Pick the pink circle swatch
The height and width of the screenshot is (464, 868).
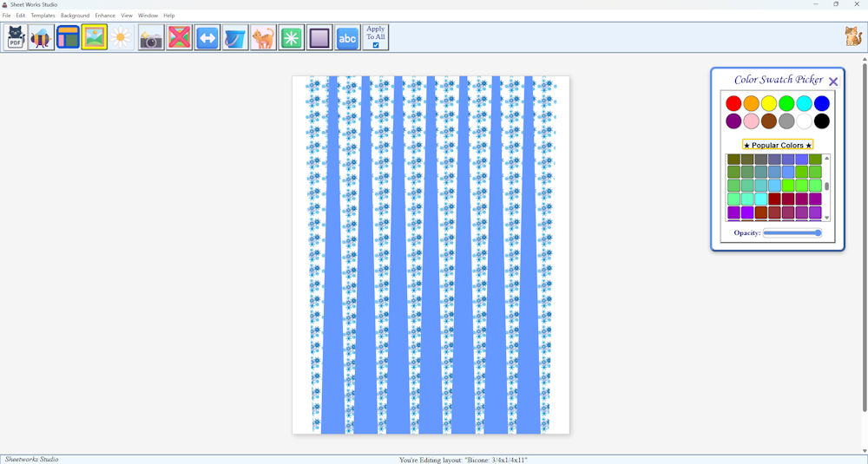click(751, 121)
